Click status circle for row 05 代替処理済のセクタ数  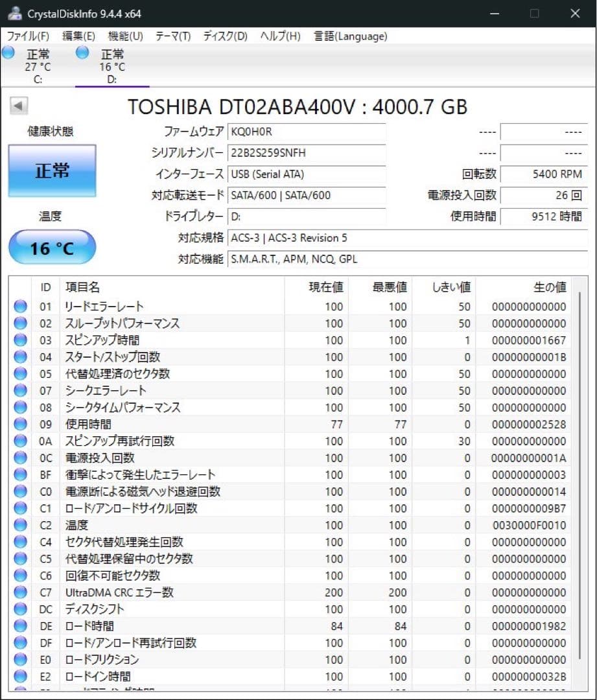tap(21, 374)
